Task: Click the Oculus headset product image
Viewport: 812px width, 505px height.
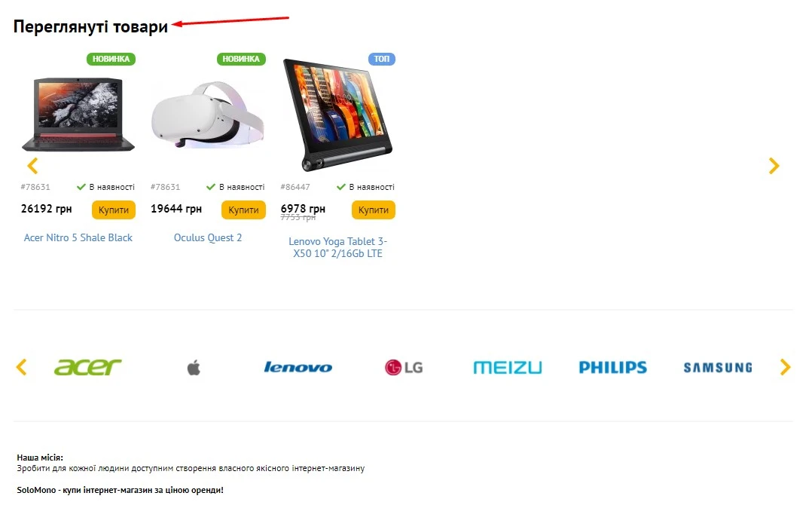Action: (208, 115)
